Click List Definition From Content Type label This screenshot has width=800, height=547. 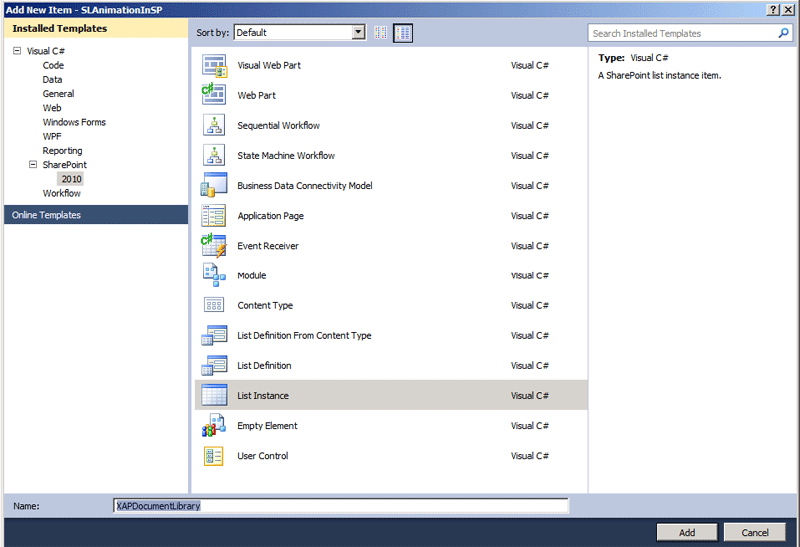click(x=304, y=336)
